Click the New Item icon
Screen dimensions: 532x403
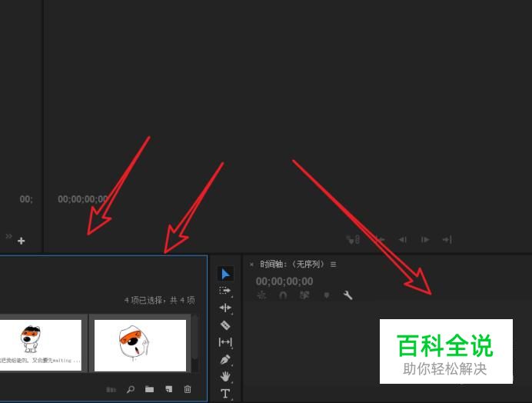click(x=168, y=389)
